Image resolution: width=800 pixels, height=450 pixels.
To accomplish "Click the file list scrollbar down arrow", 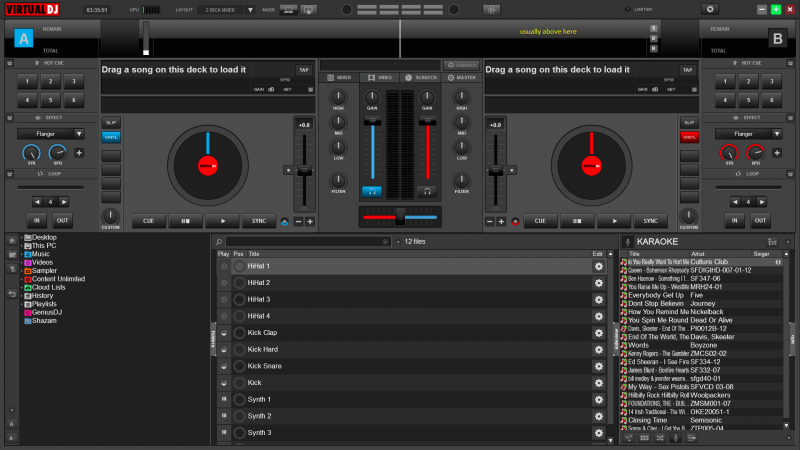I will 610,440.
